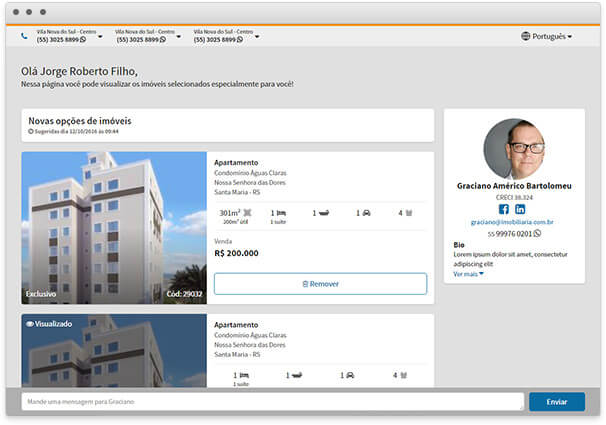Click WhatsApp icon next to 55 99976 0201
The width and height of the screenshot is (606, 425).
coord(537,233)
